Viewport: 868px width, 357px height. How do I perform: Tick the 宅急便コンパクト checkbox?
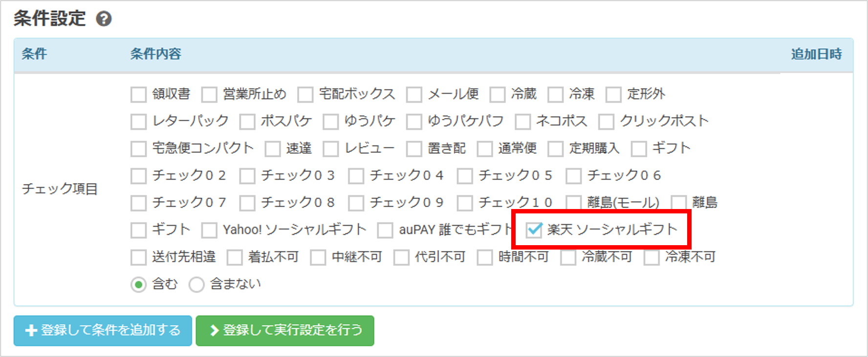coord(138,148)
